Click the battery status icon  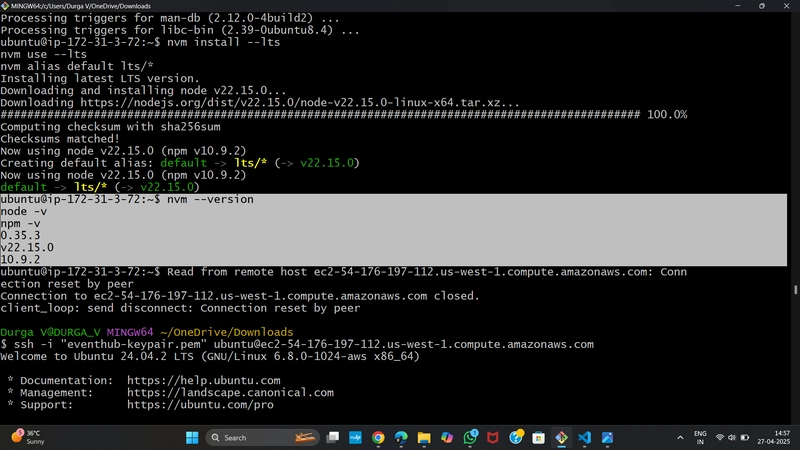(x=745, y=438)
